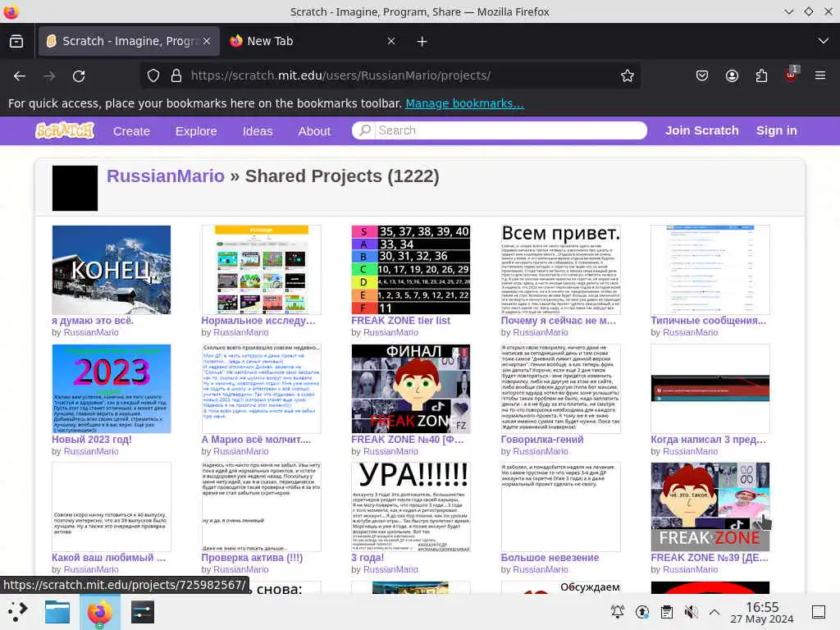The height and width of the screenshot is (630, 840).
Task: Open 'А Марио всё молчит....' link
Action: point(256,440)
